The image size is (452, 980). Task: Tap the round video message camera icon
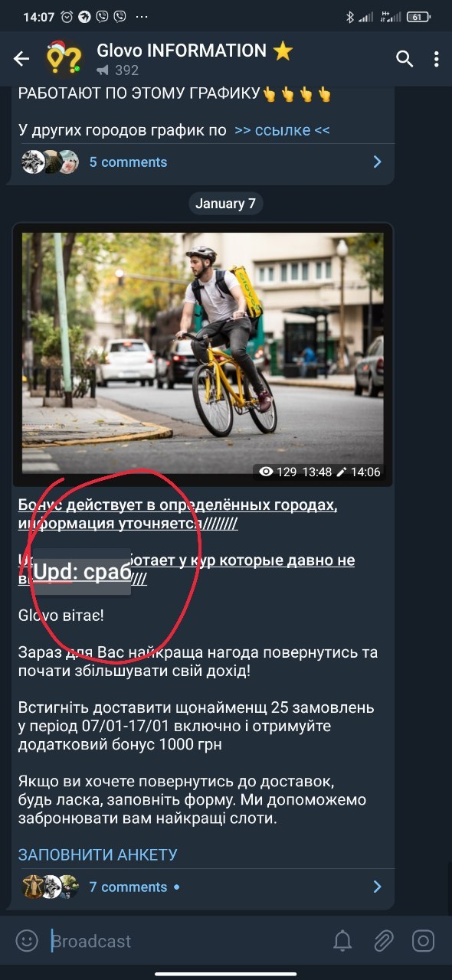click(x=424, y=941)
